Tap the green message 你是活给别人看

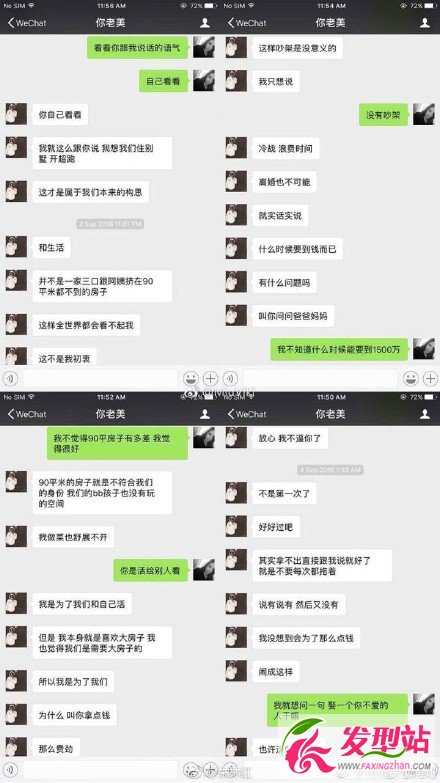[x=150, y=570]
